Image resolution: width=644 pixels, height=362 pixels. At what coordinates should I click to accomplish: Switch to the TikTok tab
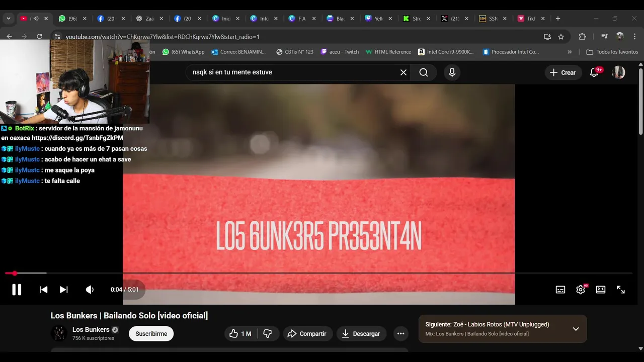pyautogui.click(x=531, y=19)
